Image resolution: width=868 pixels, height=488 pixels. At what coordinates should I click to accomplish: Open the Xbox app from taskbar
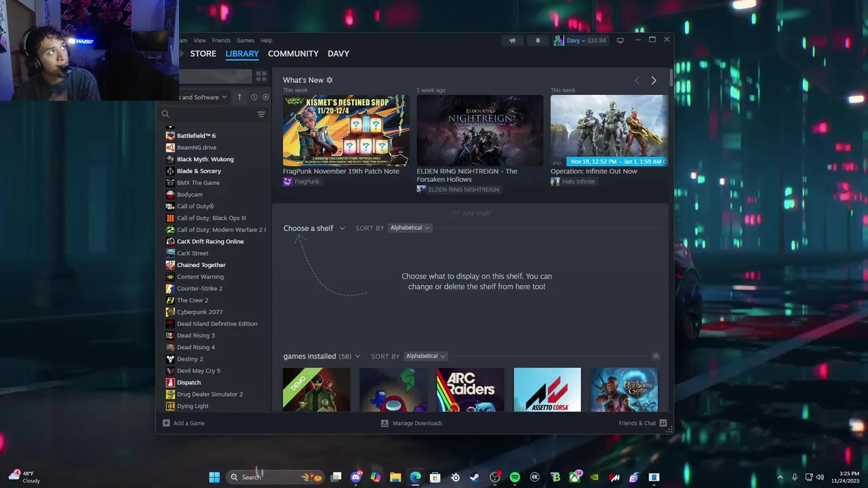point(575,477)
